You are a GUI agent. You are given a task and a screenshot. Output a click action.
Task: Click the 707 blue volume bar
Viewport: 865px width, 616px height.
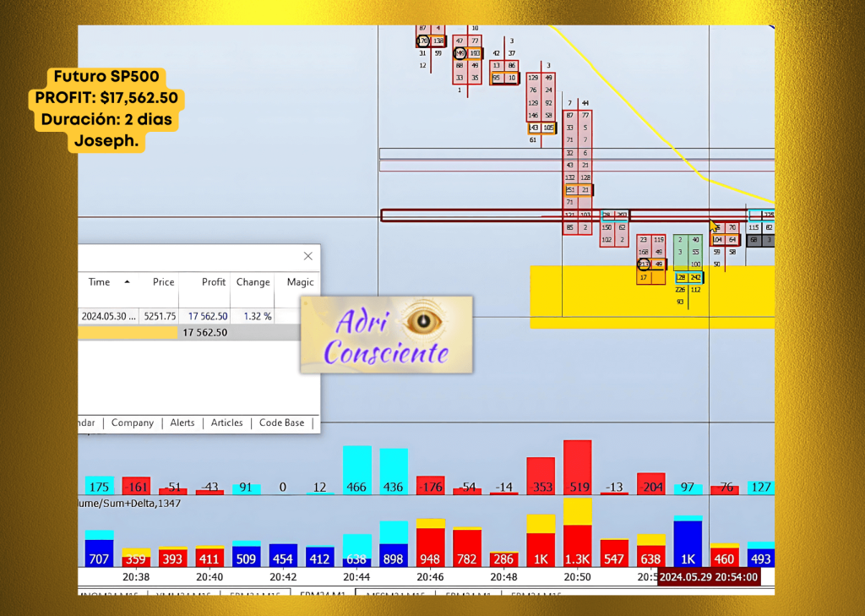100,551
